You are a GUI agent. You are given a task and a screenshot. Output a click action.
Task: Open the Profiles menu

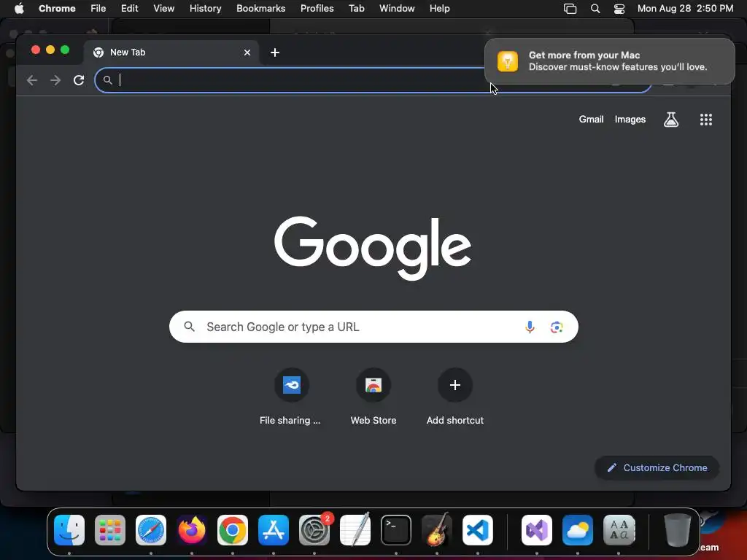[317, 8]
